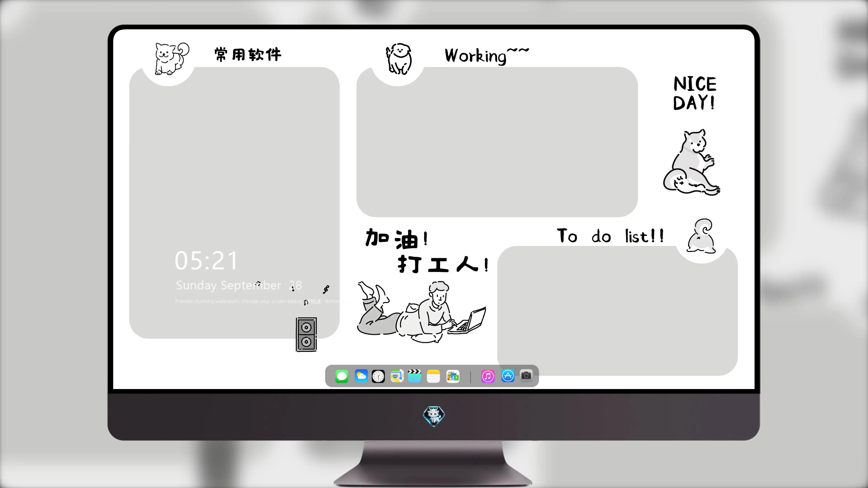Click the To do list!! heading
Image resolution: width=868 pixels, height=488 pixels.
610,236
